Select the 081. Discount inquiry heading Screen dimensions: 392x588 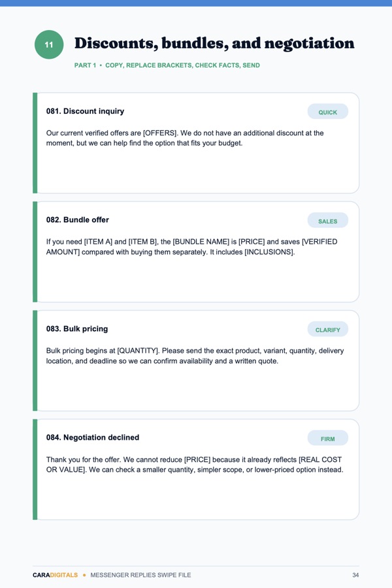[85, 111]
